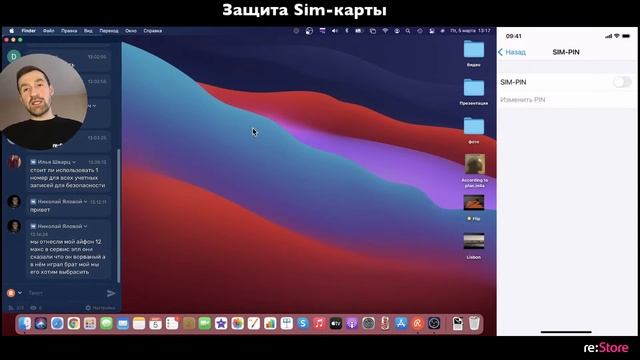Open Numbers chart icon in the dock

coord(270,324)
